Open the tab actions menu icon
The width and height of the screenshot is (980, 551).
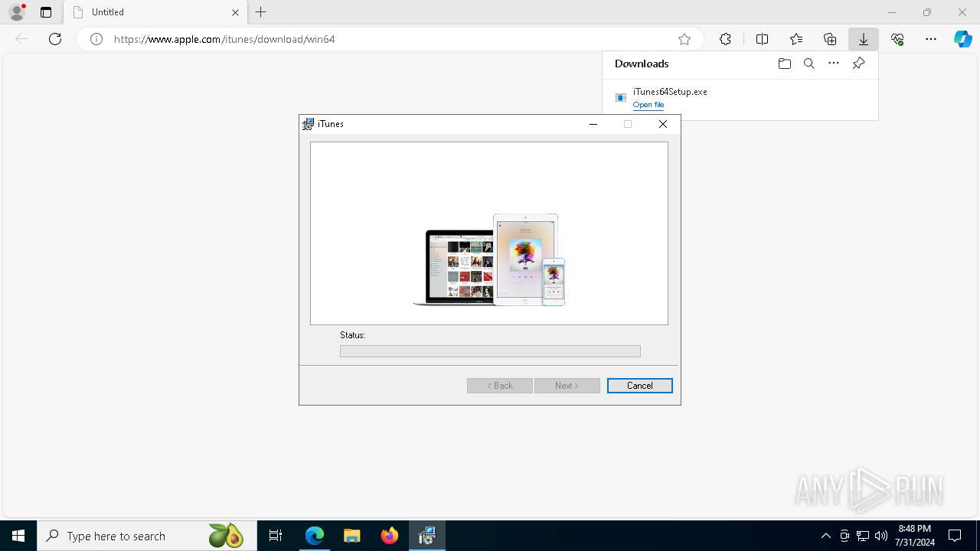46,12
